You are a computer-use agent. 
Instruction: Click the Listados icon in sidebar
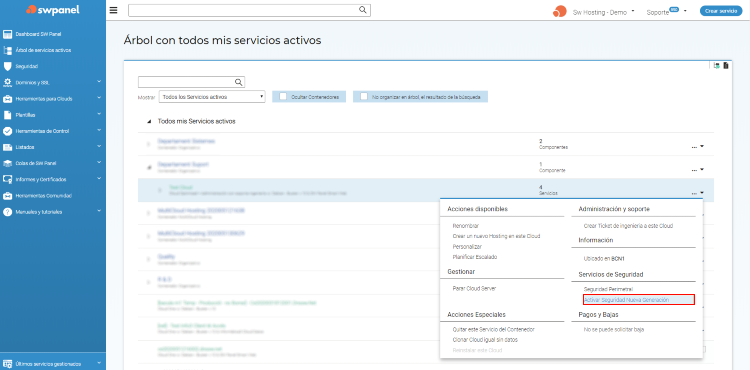(7, 147)
